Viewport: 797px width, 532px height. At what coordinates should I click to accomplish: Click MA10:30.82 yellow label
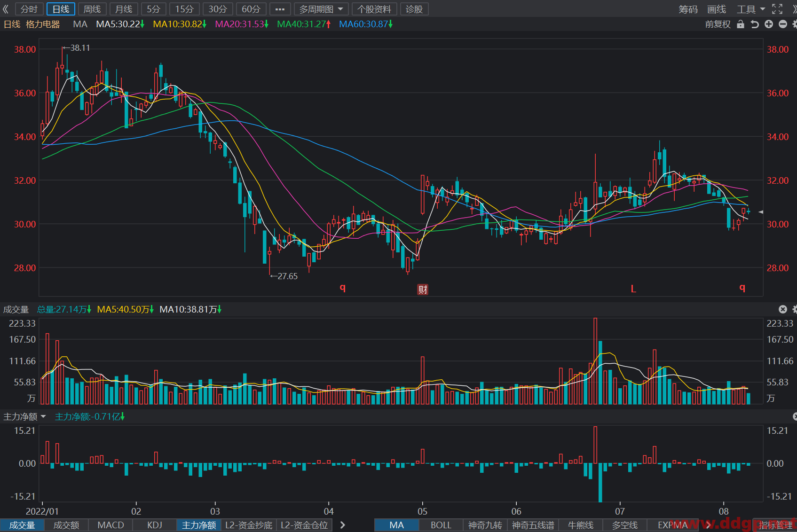click(180, 24)
